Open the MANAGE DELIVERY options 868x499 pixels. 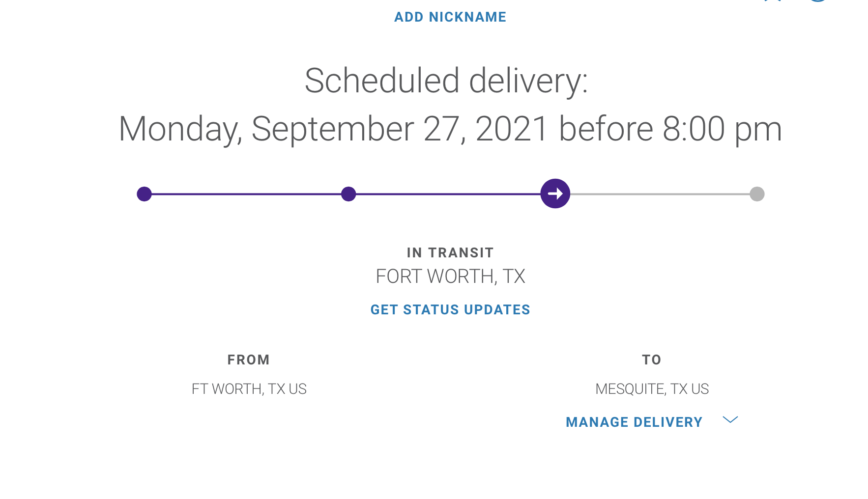(x=634, y=422)
